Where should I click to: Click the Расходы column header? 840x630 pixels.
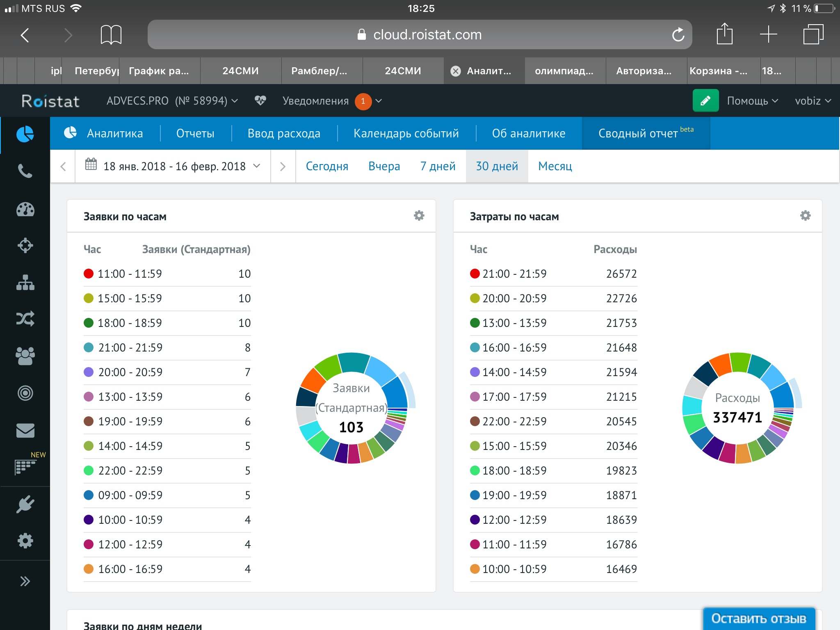click(615, 249)
